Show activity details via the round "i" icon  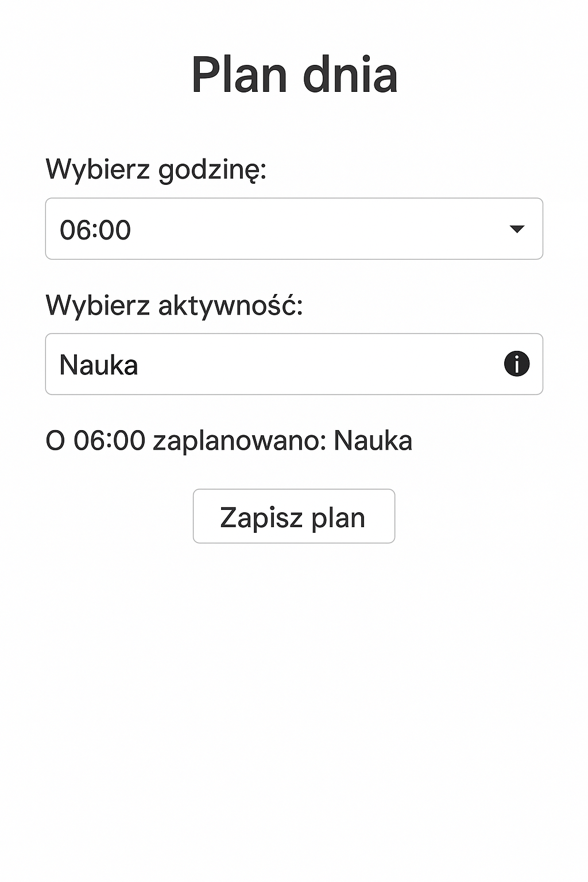coord(516,364)
